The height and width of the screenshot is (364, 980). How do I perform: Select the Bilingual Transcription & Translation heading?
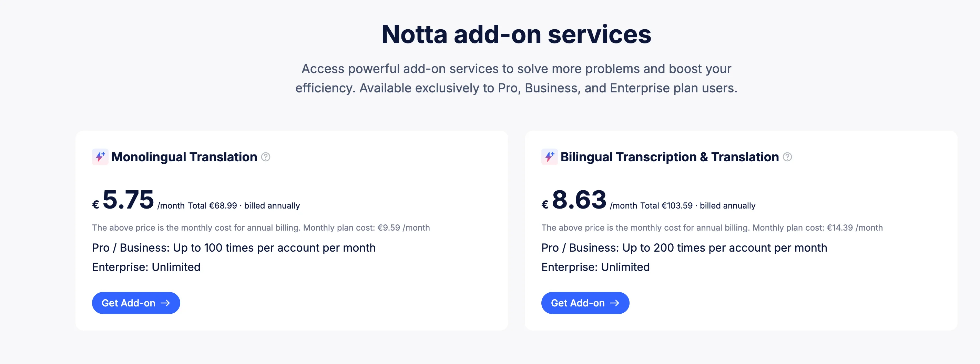(x=670, y=157)
